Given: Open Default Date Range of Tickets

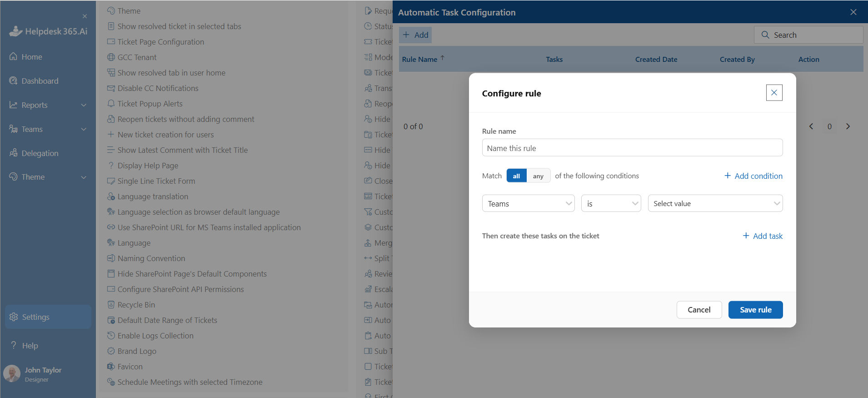Looking at the screenshot, I should click(x=167, y=320).
